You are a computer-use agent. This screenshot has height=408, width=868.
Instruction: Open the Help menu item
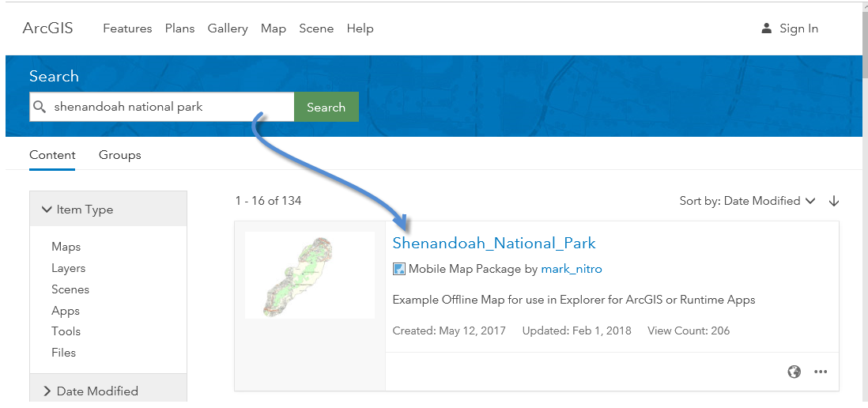360,28
